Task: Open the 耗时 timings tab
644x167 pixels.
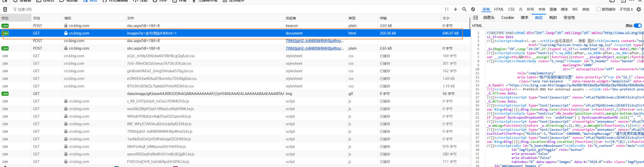Action: (x=553, y=18)
